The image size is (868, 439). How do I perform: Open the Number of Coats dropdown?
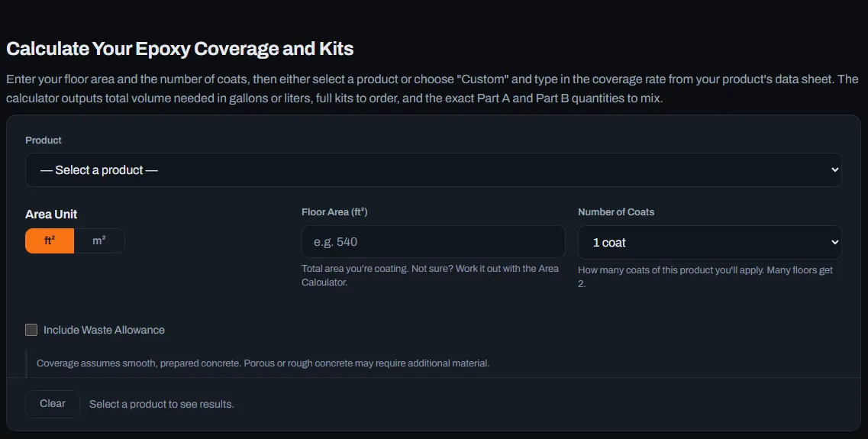[709, 243]
